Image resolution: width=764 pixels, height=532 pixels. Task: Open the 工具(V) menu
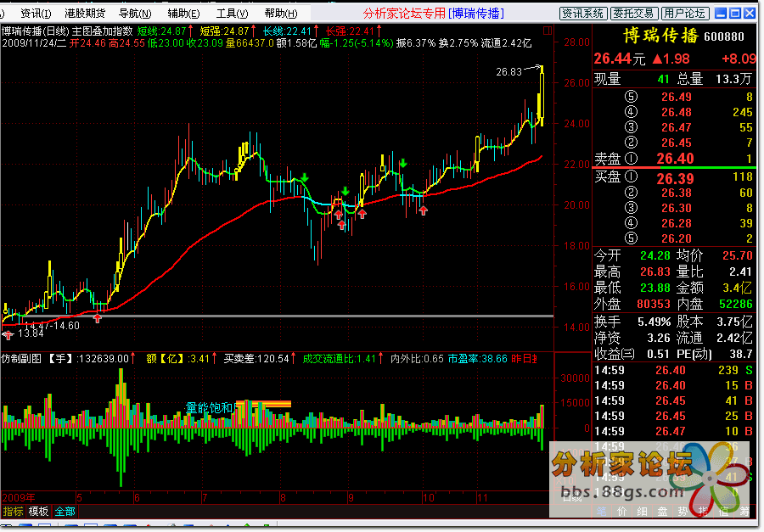point(232,14)
